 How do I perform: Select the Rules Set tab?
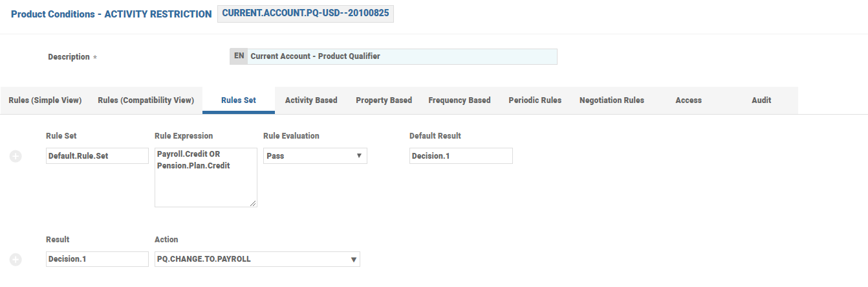[x=239, y=100]
